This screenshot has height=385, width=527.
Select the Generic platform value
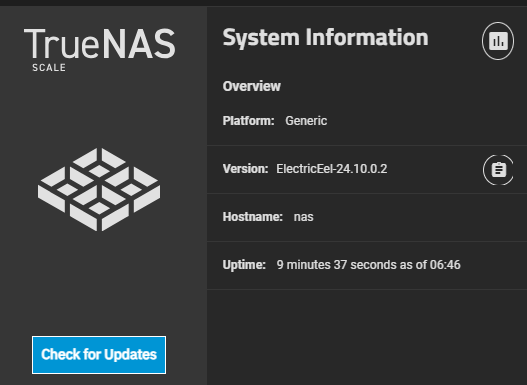[306, 121]
